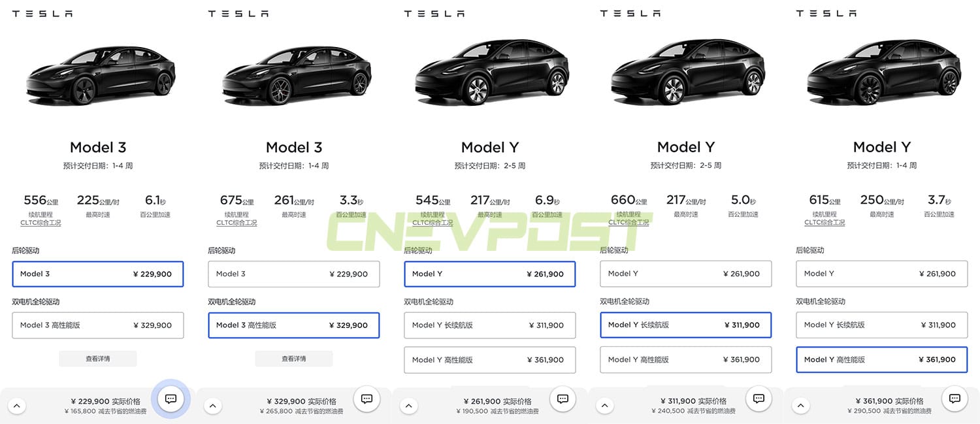Viewport: 980px width, 424px height.
Task: Open the chat icon next to ¥329,900 实际价格
Action: (367, 399)
